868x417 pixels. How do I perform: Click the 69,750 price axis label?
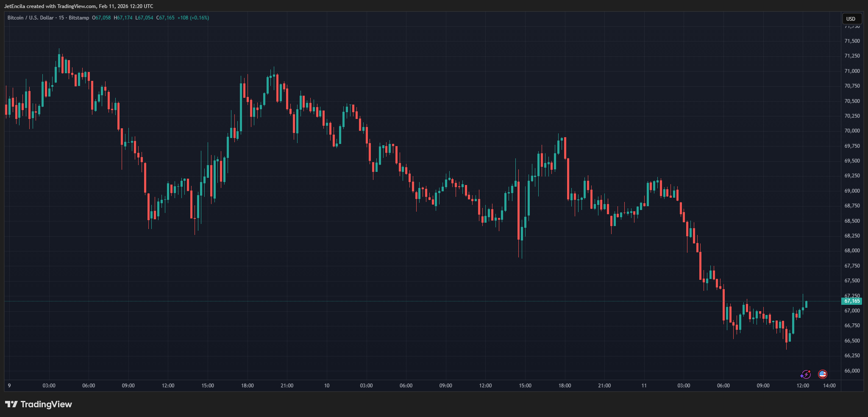point(852,146)
